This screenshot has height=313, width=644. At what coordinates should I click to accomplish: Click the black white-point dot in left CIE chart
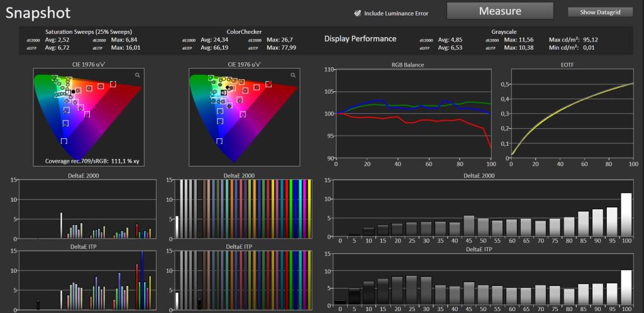74,92
